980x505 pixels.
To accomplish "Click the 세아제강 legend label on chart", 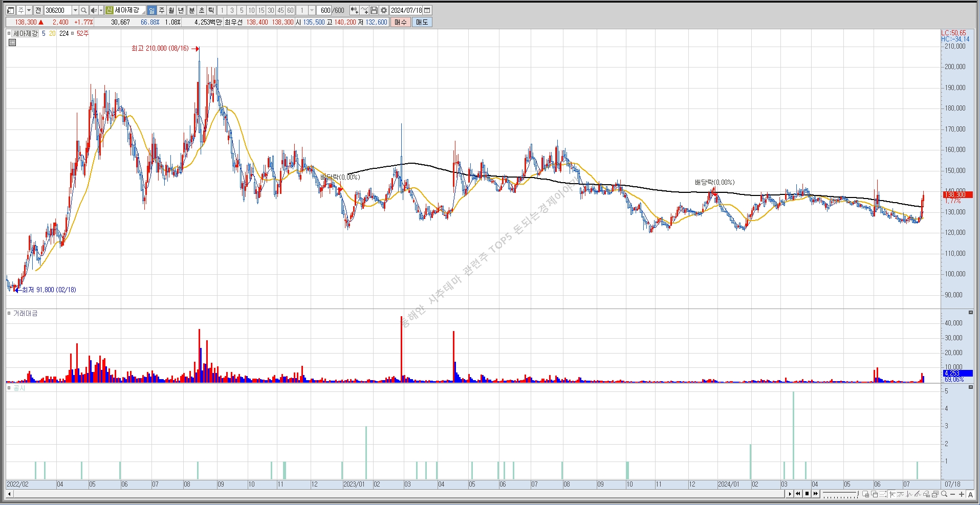I will pyautogui.click(x=25, y=33).
